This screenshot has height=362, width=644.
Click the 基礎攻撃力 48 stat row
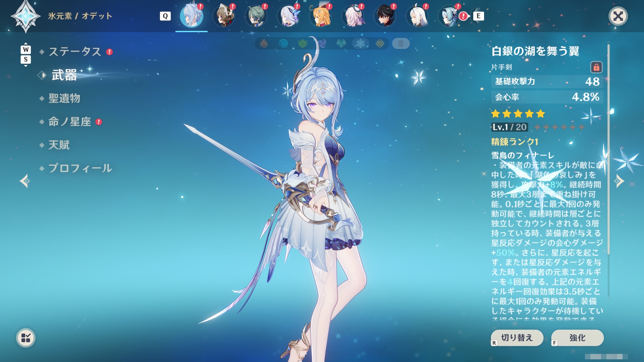[547, 81]
